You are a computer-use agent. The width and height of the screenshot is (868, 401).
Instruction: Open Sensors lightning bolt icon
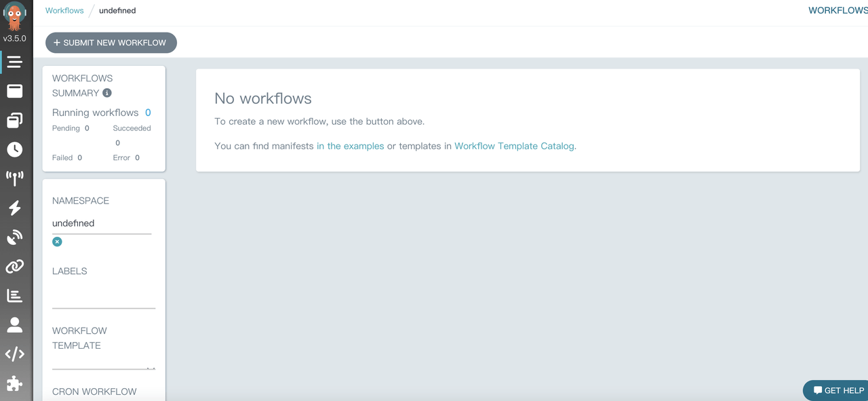14,208
